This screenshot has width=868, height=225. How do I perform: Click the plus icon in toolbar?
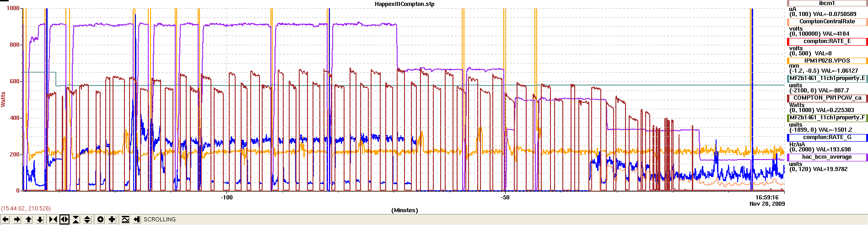pos(112,220)
